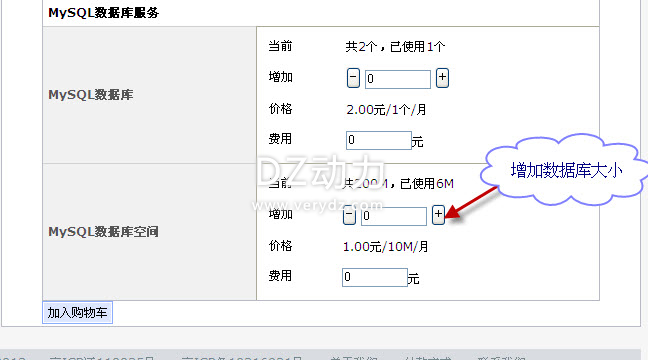
Task: Focus the MySQL数据库 增加 quantity field
Action: 398,79
